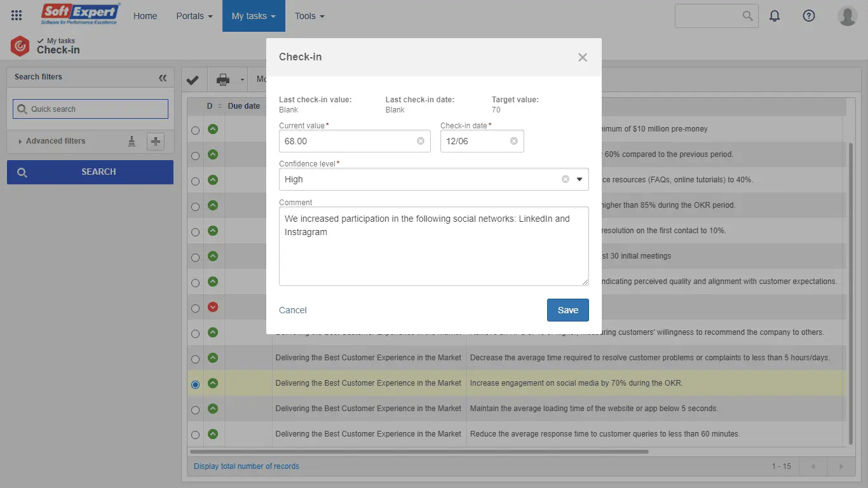Clear the Confidence level selection
Image resolution: width=868 pixels, height=488 pixels.
point(566,179)
